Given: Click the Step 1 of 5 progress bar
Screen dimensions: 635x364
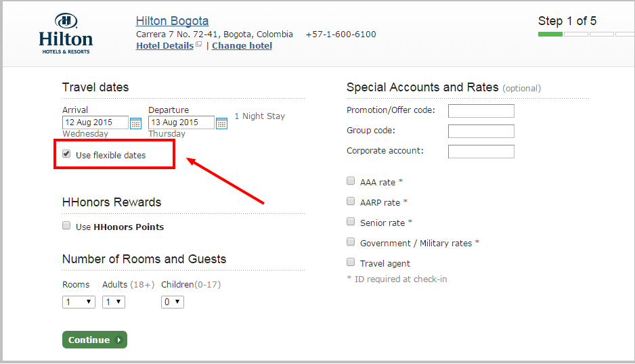Looking at the screenshot, I should 586,35.
